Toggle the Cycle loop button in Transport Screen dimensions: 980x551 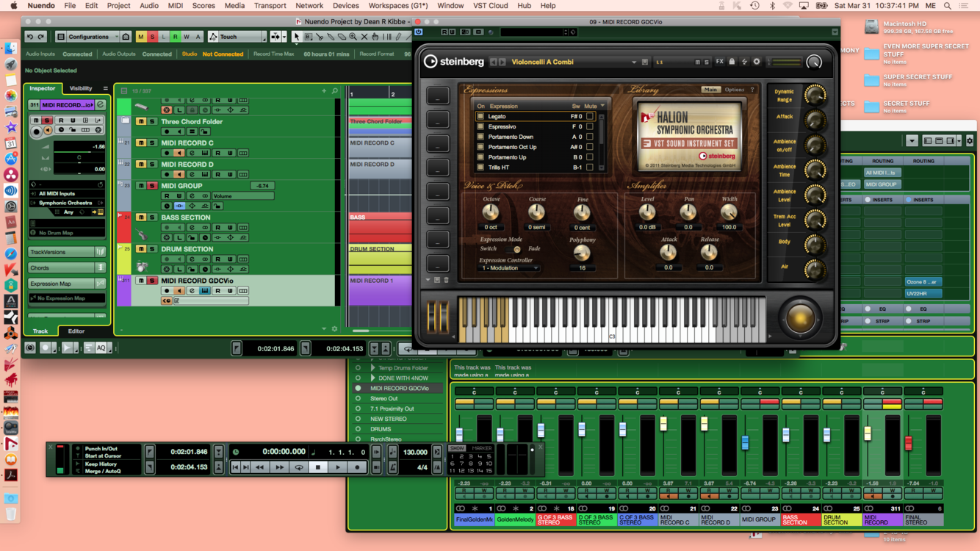[298, 467]
